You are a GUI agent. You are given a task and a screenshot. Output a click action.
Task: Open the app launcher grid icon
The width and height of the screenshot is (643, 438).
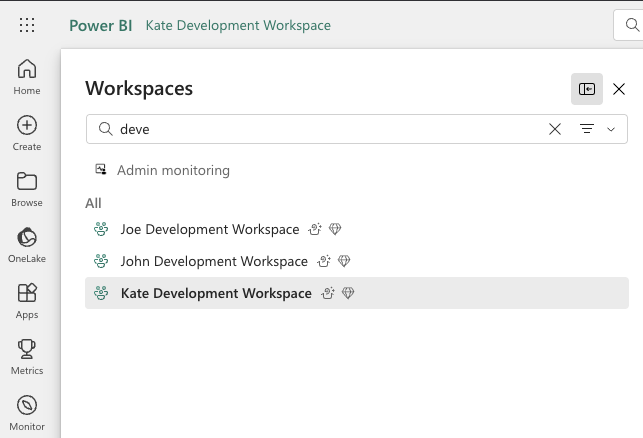[x=27, y=26]
